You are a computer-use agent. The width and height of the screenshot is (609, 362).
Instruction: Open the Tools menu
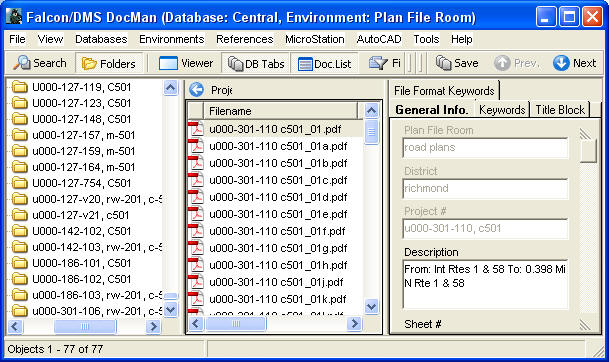click(426, 39)
